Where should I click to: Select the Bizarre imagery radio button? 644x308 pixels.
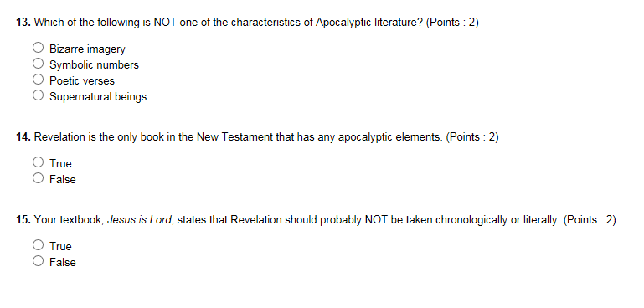(38, 48)
